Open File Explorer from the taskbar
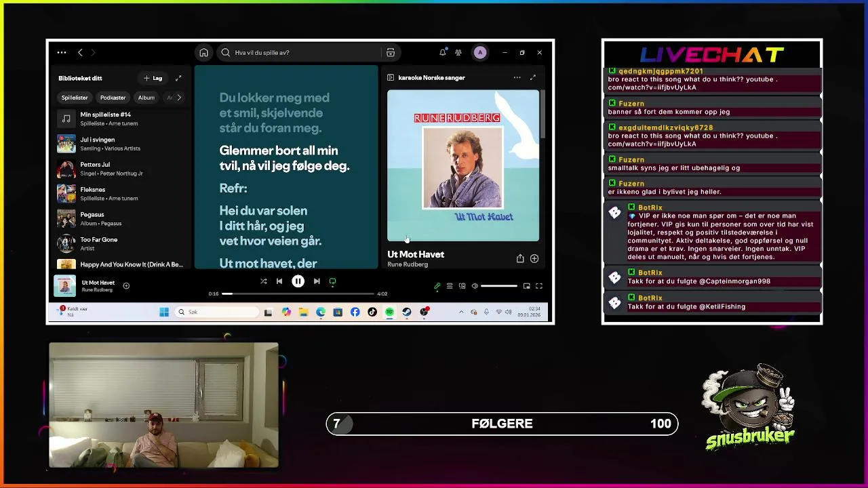868x488 pixels. click(x=303, y=312)
